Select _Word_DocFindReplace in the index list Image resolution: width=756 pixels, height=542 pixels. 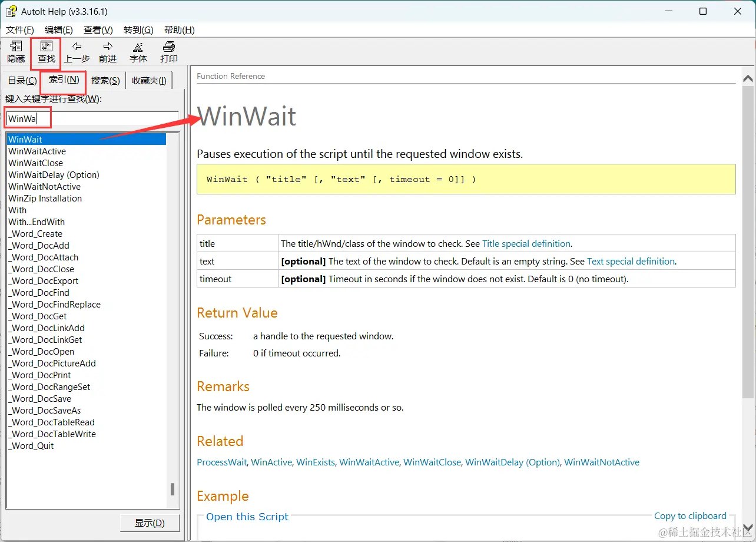[54, 305]
